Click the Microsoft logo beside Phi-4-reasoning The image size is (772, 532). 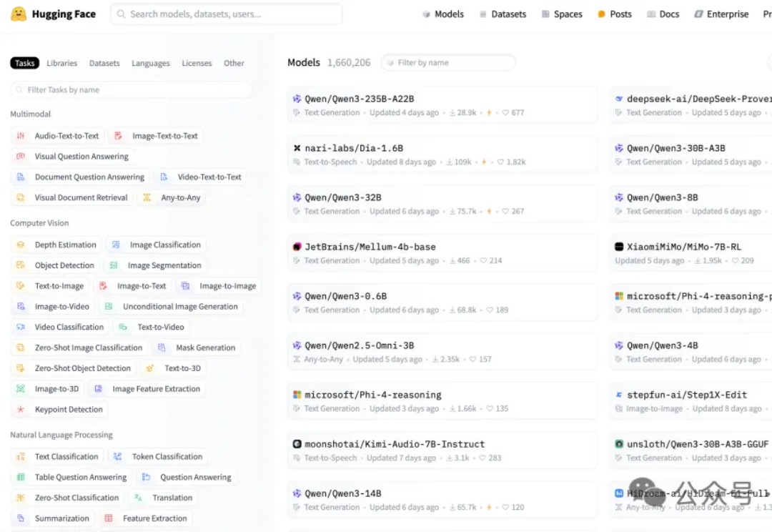[297, 395]
